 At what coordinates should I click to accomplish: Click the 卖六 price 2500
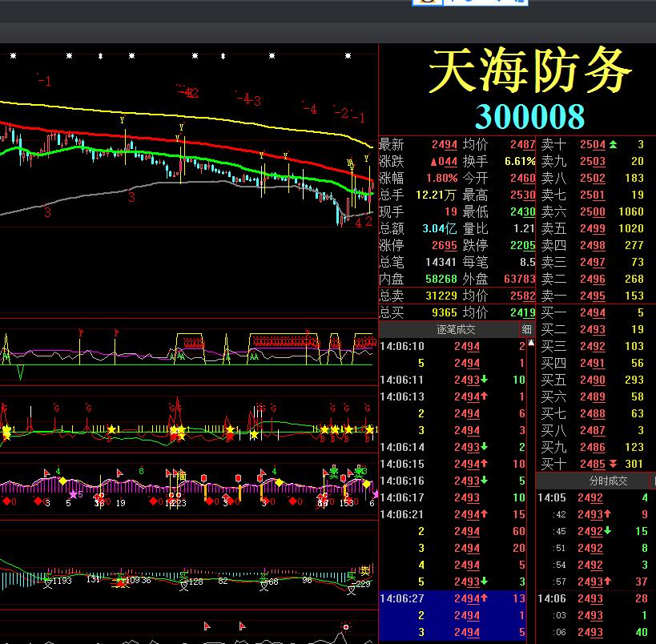point(593,211)
